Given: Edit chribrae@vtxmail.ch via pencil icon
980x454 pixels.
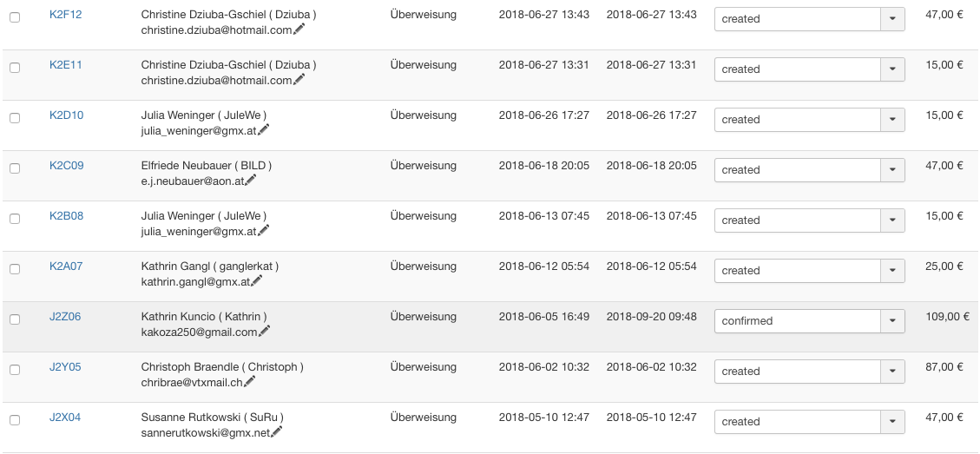Looking at the screenshot, I should (x=250, y=382).
